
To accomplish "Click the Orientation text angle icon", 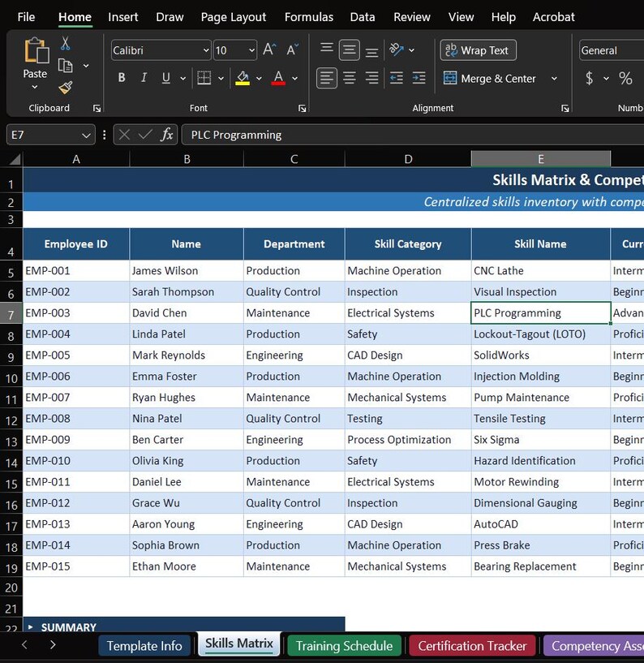I will [397, 50].
